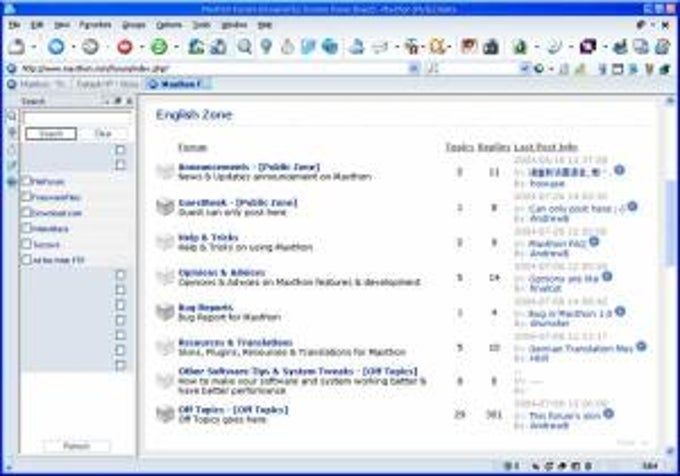The image size is (680, 476).
Task: Click the toolbar search input box
Action: (x=480, y=68)
